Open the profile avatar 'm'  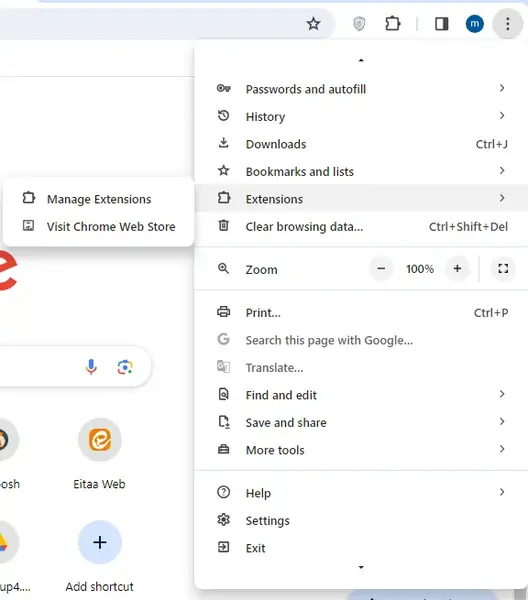click(x=474, y=24)
